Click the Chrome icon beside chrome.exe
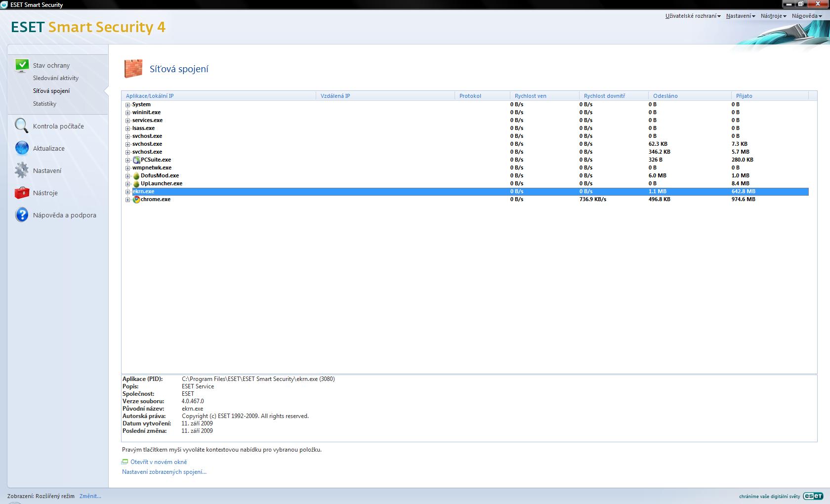Viewport: 830px width, 504px height. point(136,200)
